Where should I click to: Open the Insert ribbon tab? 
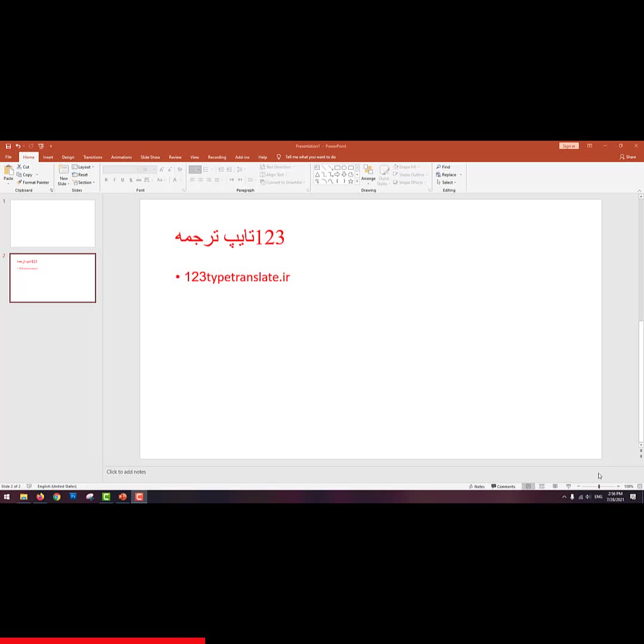(48, 157)
